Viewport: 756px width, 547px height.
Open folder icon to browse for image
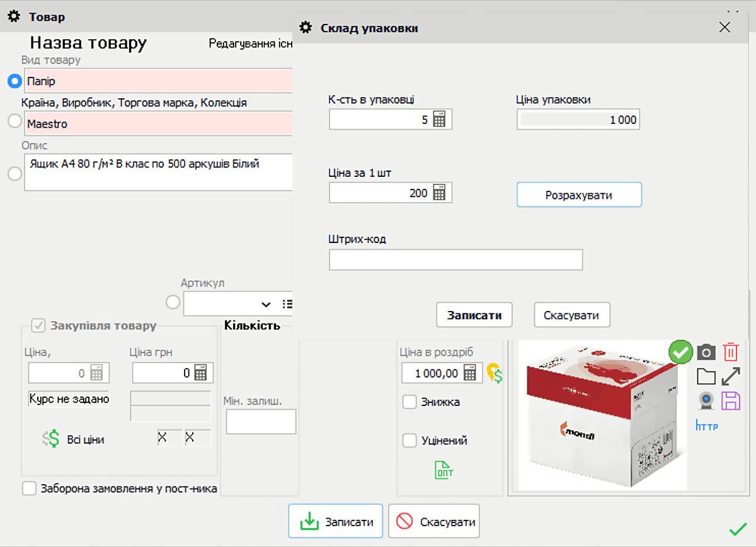point(706,376)
